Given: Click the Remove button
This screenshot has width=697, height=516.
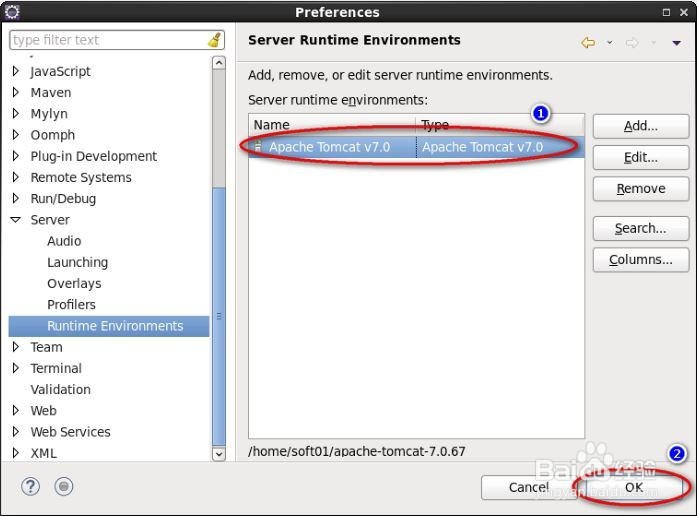Looking at the screenshot, I should coord(641,189).
